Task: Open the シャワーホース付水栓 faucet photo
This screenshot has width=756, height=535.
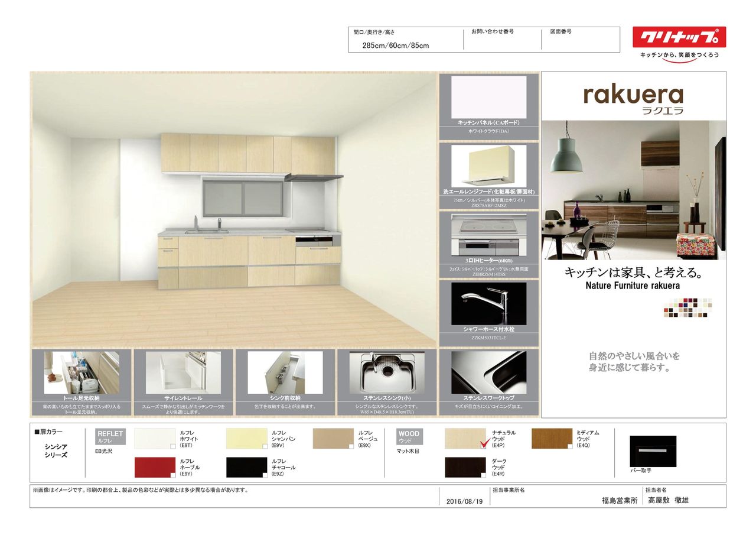Action: click(488, 303)
